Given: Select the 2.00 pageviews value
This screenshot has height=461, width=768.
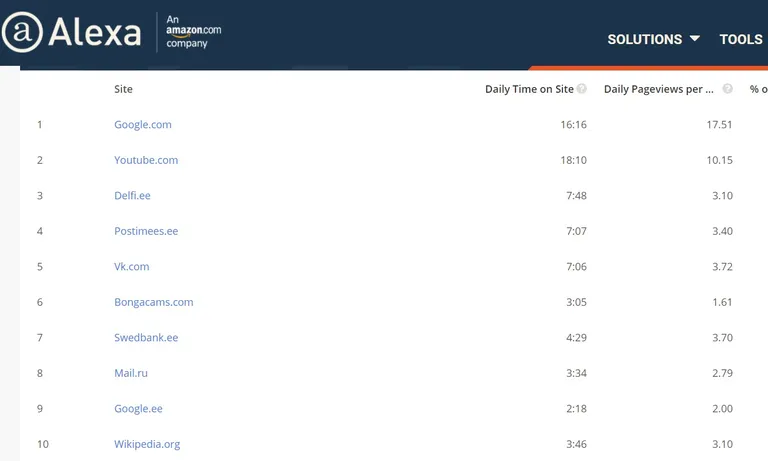Looking at the screenshot, I should [722, 409].
